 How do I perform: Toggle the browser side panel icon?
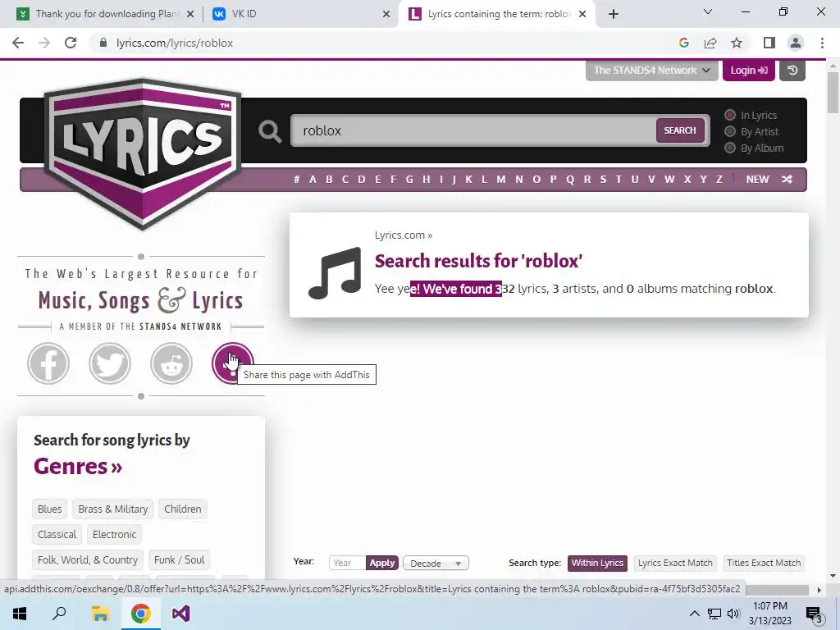(769, 43)
